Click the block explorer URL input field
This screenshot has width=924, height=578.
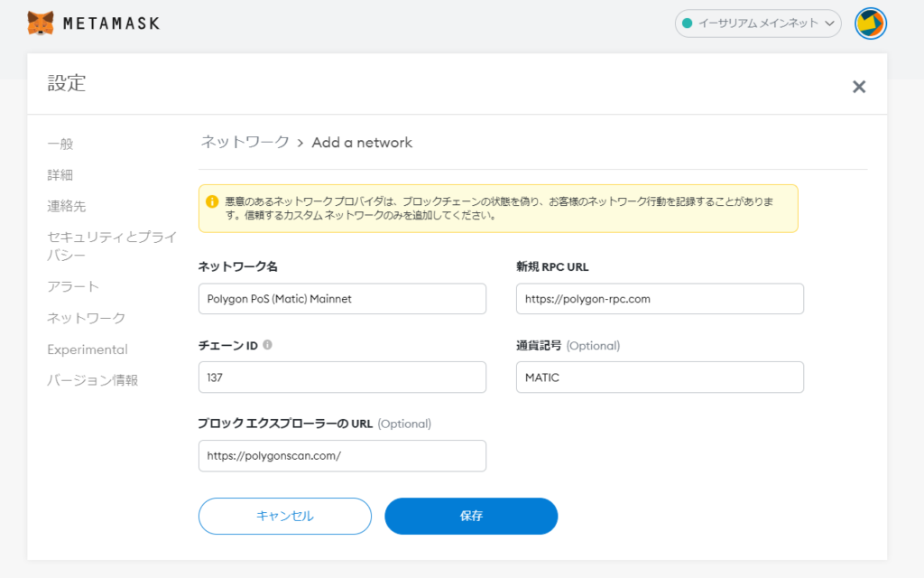coord(342,455)
